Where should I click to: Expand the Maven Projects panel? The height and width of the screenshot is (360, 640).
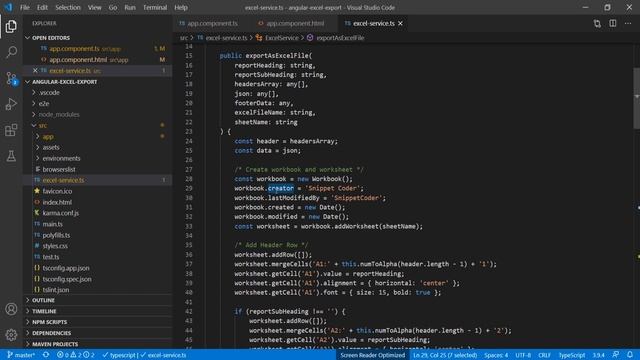(55, 344)
